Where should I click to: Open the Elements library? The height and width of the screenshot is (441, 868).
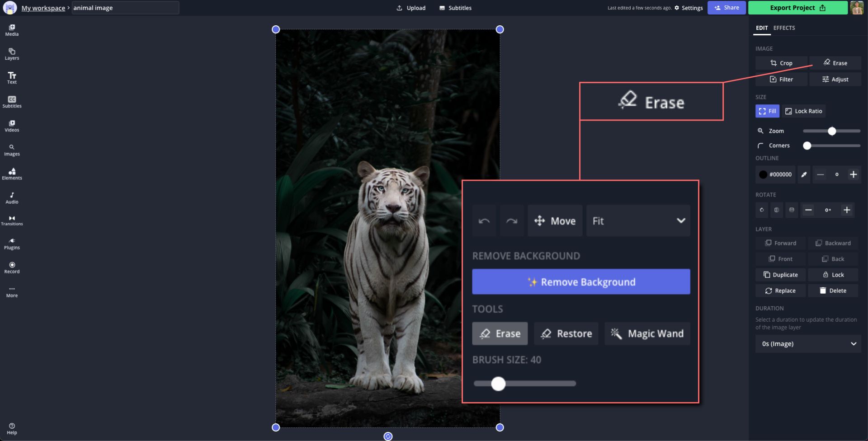click(x=12, y=174)
